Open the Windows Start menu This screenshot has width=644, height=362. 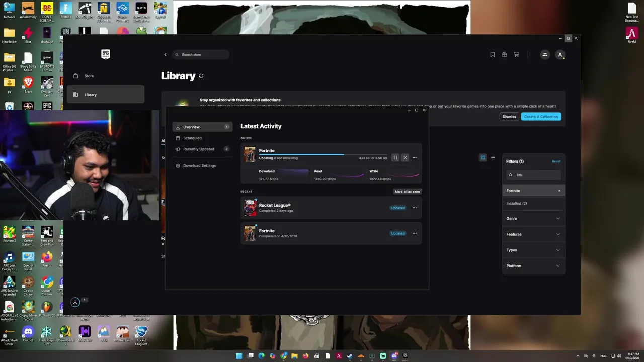click(239, 356)
